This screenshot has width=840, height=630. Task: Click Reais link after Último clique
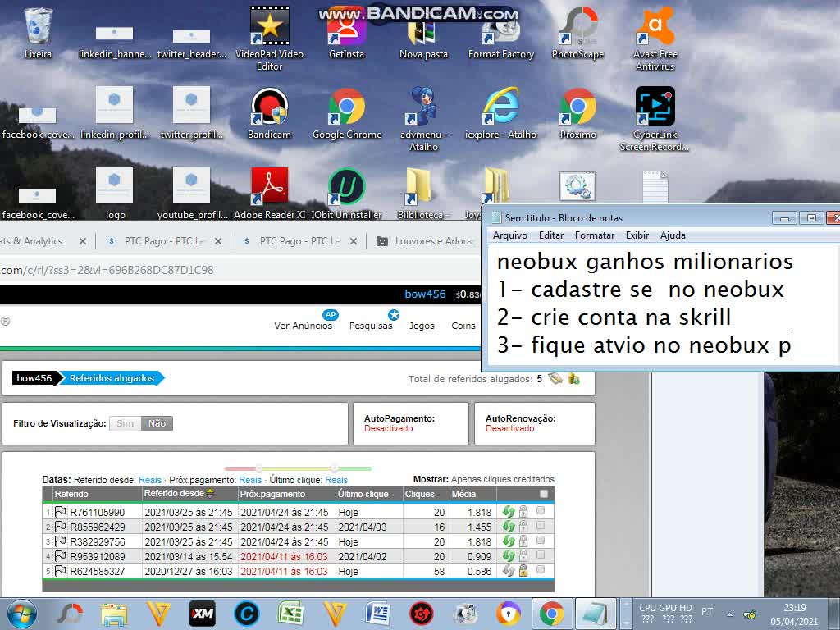tap(336, 480)
